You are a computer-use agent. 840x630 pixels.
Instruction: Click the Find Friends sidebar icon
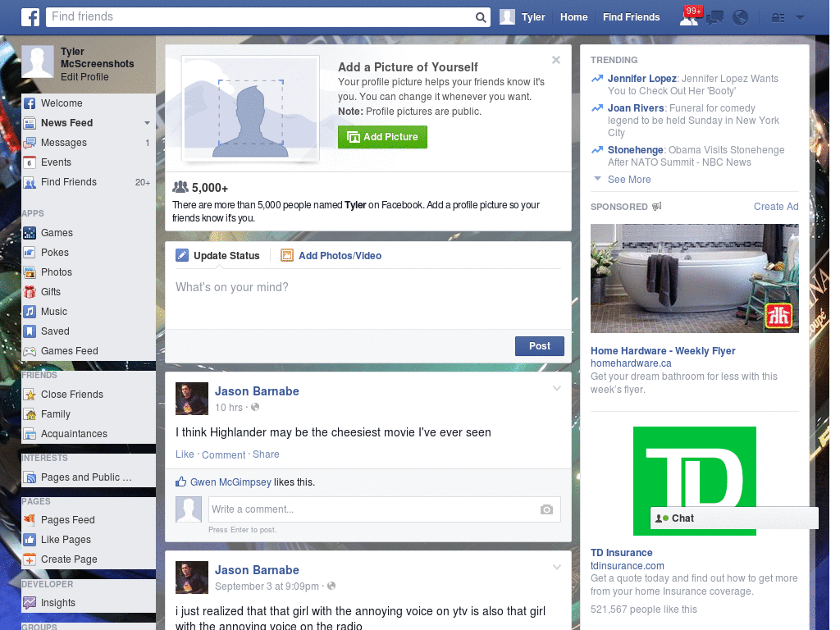30,182
